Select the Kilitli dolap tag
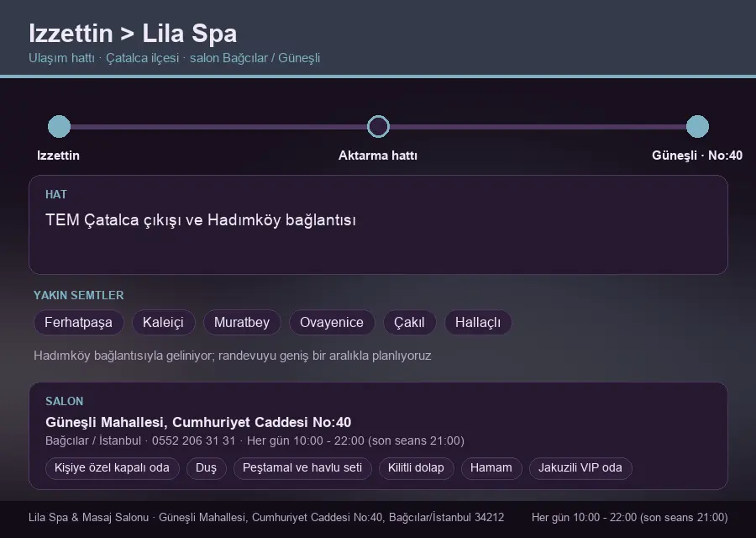 click(416, 468)
